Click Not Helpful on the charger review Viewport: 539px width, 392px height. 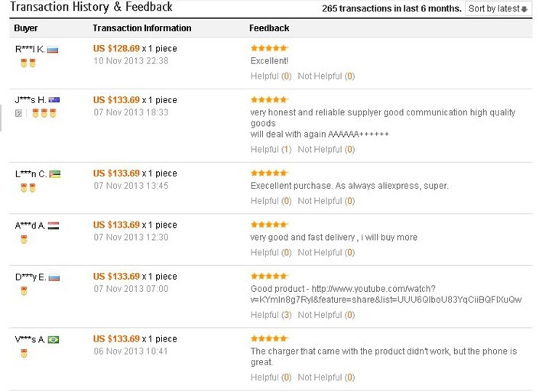tap(326, 377)
